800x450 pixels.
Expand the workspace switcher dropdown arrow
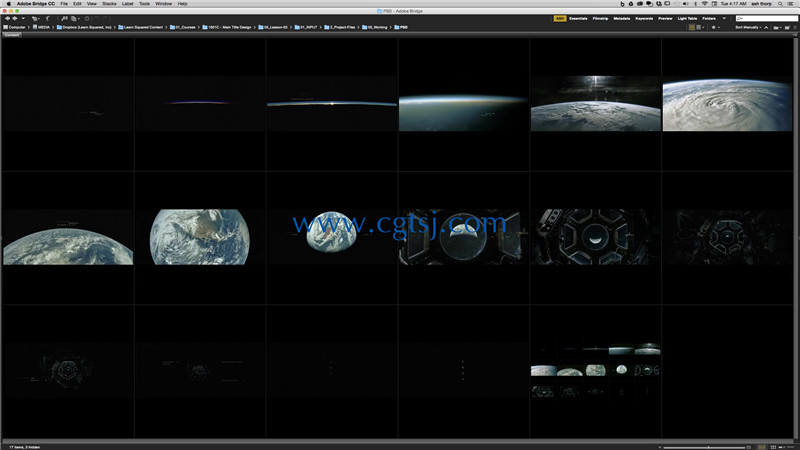724,18
